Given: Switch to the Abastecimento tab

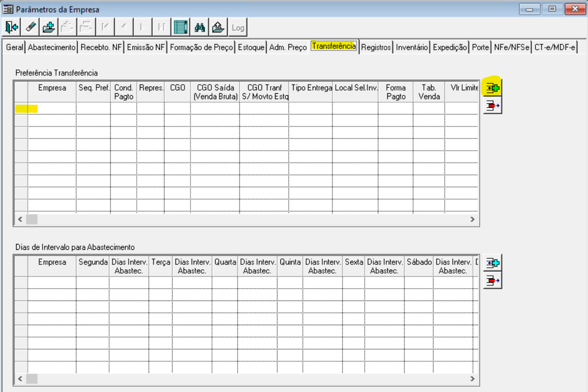Looking at the screenshot, I should (x=52, y=47).
